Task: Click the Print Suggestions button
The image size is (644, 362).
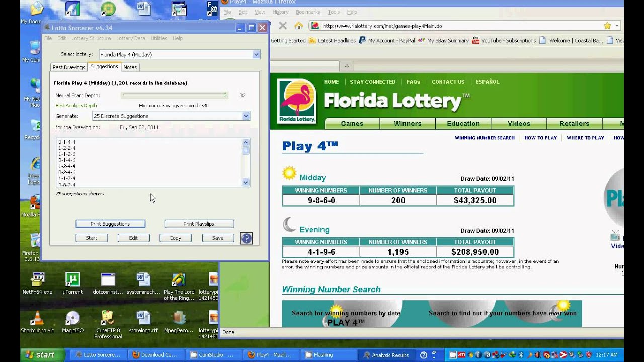Action: point(110,224)
